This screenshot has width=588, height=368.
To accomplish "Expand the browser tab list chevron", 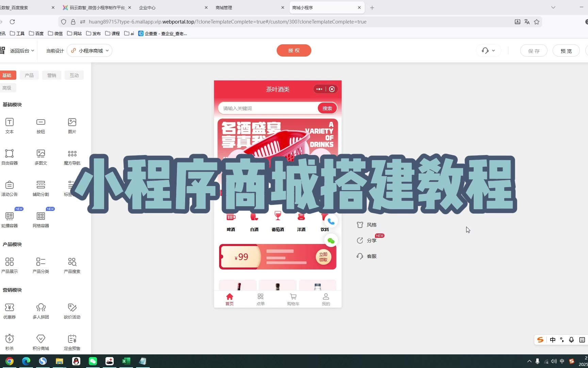I will (x=553, y=7).
